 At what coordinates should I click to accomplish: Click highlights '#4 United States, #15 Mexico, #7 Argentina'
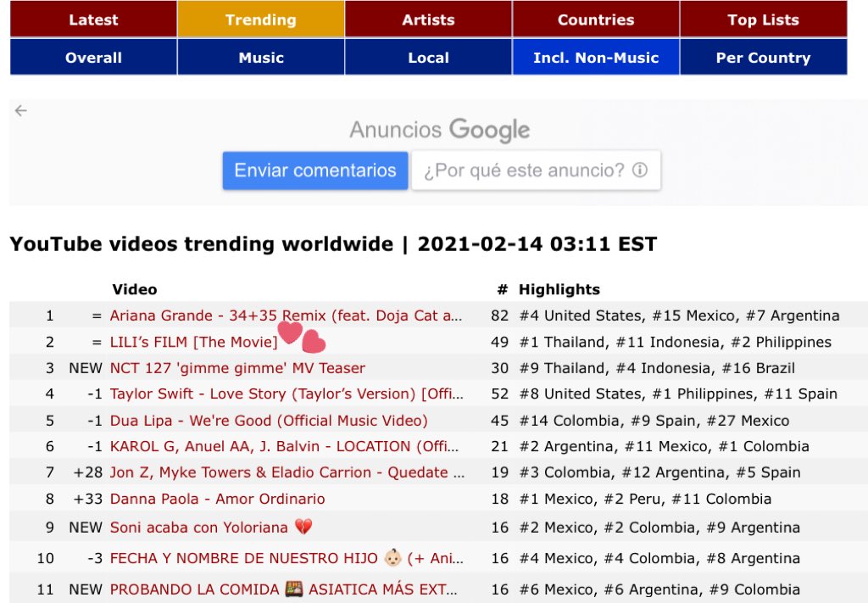pos(679,315)
